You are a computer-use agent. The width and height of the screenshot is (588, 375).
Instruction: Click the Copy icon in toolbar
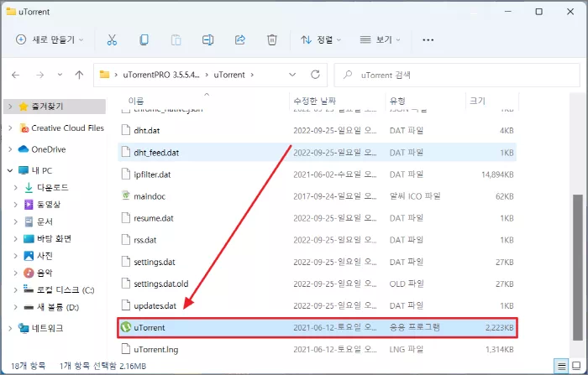(x=144, y=39)
